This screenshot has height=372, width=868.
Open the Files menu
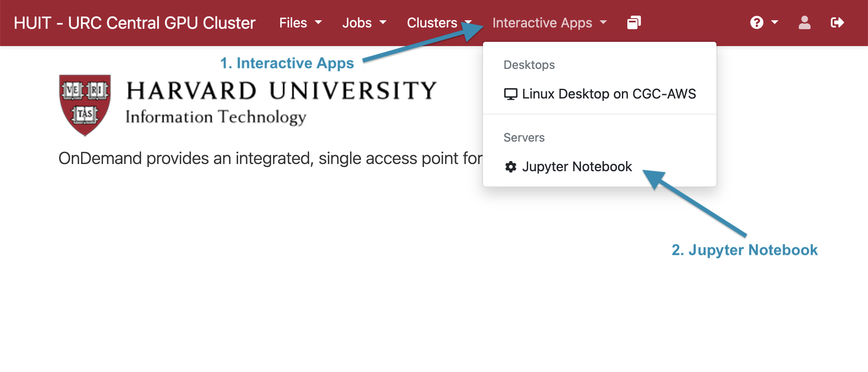point(293,23)
